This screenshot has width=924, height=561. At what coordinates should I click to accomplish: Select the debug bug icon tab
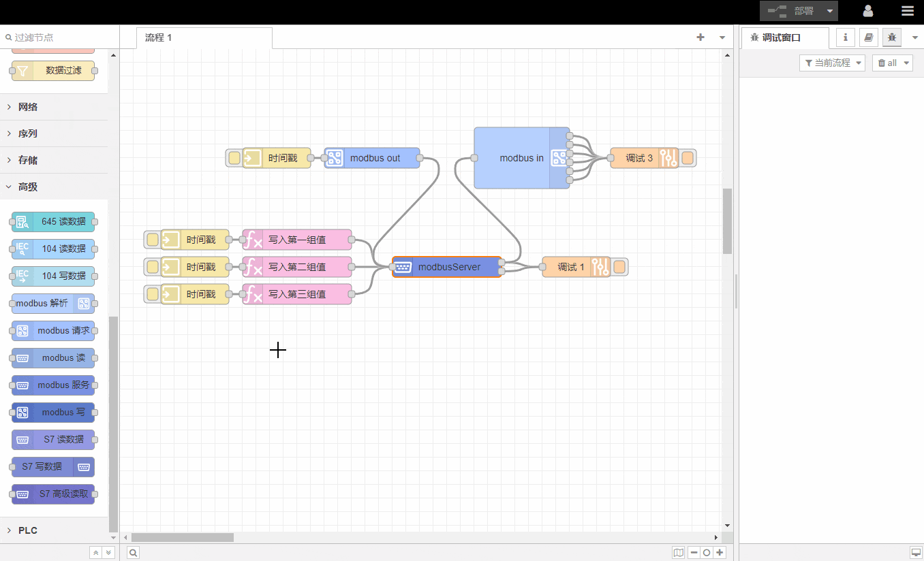[x=892, y=37]
